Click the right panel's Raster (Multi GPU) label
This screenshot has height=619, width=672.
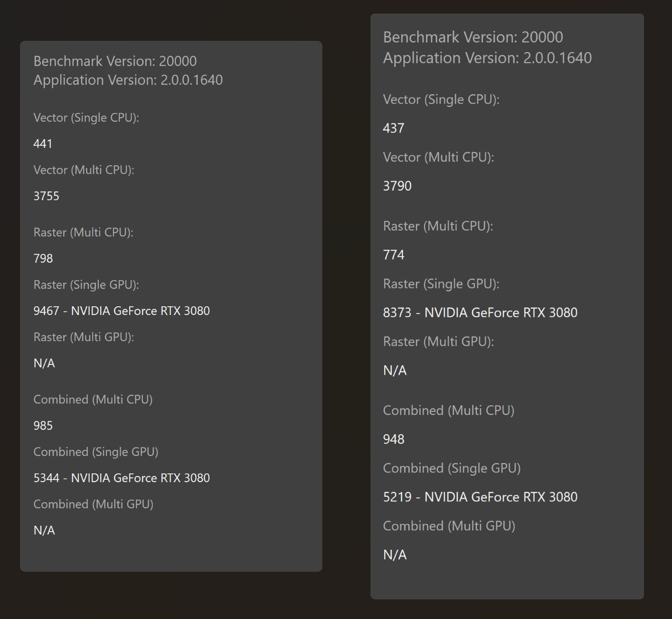[438, 342]
